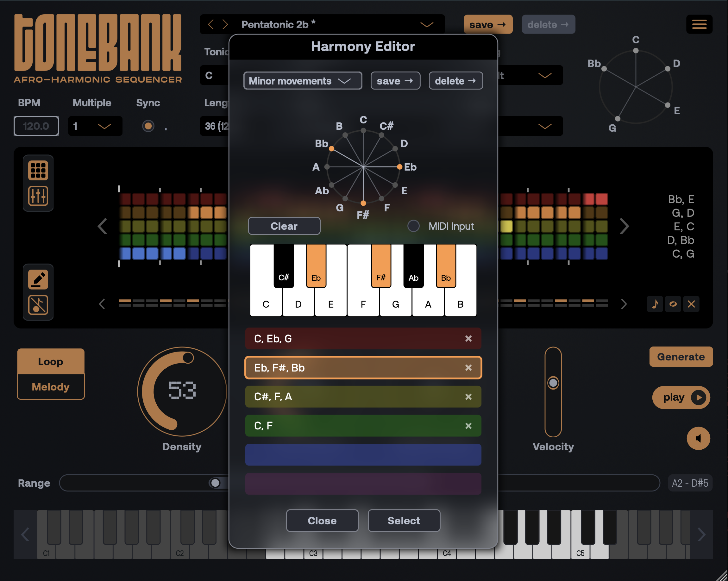Open the hamburger menu top right
This screenshot has height=581, width=728.
coord(699,24)
